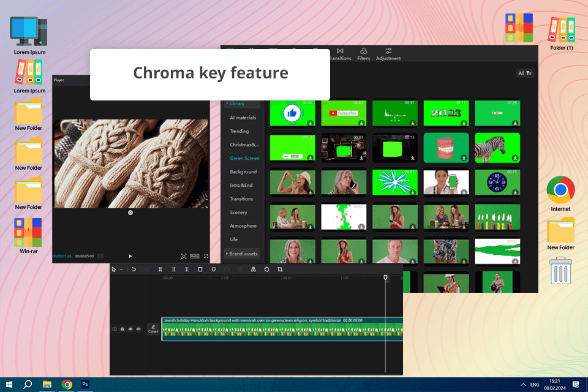Click the Rotate icon in timeline toolbar
588x392 pixels.
pyautogui.click(x=266, y=269)
